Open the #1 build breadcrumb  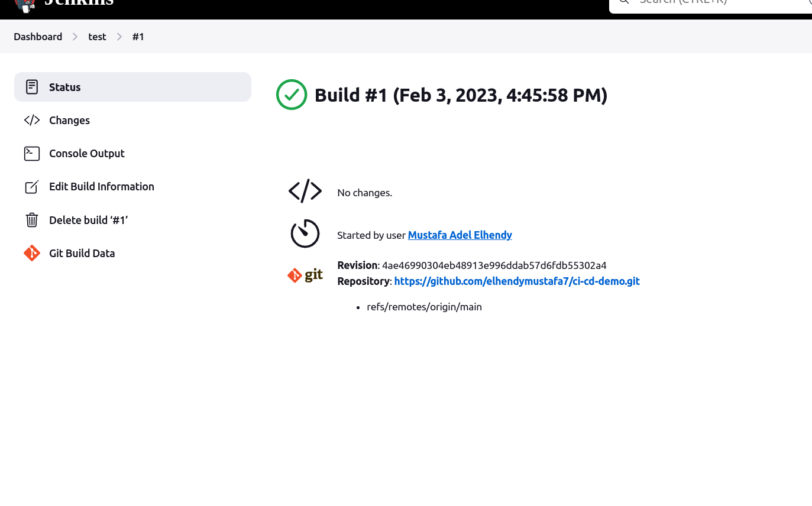[x=138, y=37]
